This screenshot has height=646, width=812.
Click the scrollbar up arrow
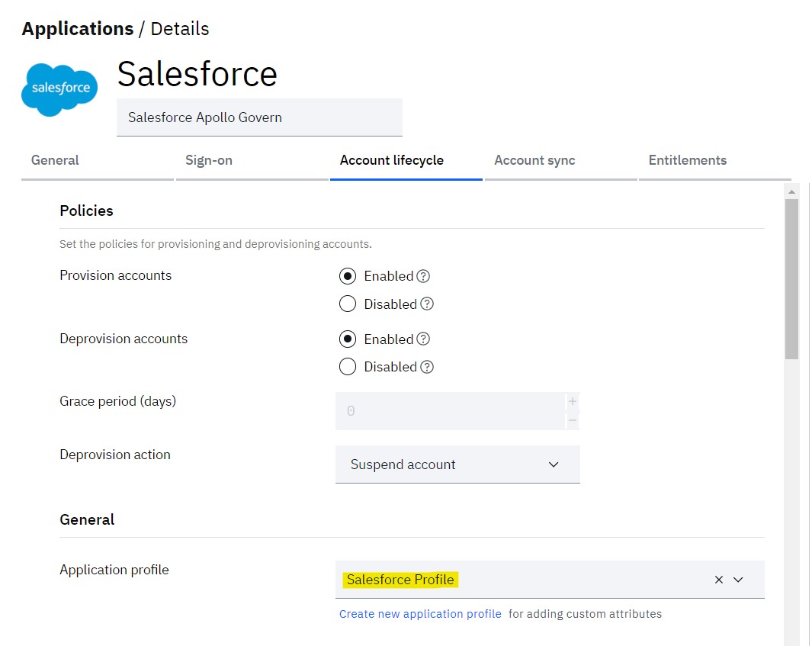(791, 191)
